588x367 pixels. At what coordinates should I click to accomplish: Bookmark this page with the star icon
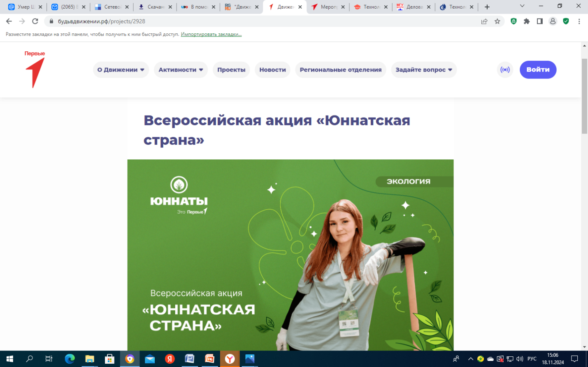(x=497, y=21)
